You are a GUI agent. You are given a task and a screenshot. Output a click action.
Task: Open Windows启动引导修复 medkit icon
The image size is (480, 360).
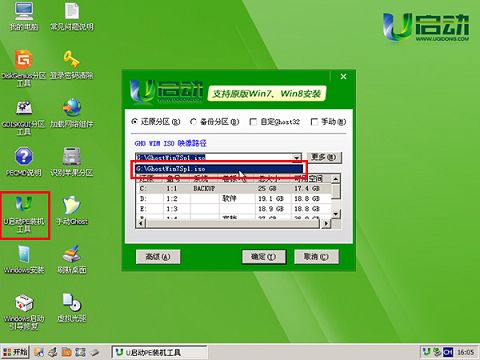24,312
